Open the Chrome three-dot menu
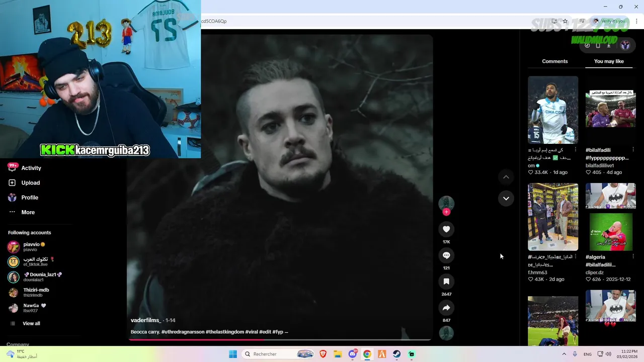This screenshot has height=362, width=644. pos(636,21)
